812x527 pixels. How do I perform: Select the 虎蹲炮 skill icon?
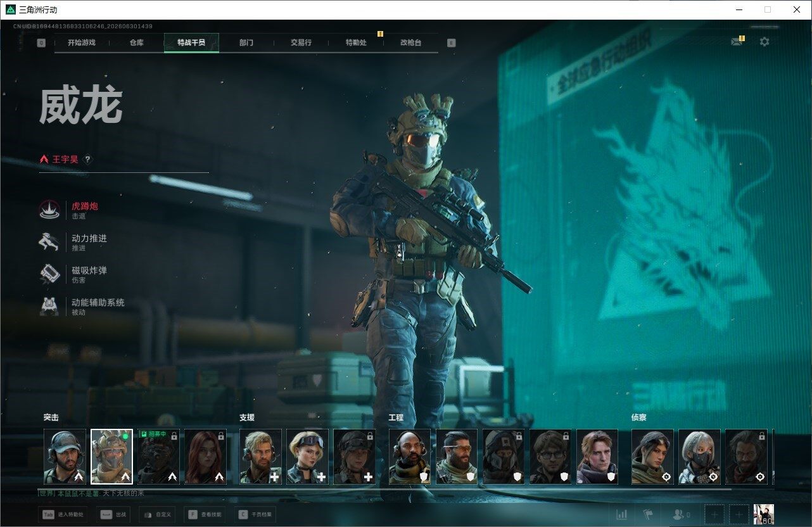tap(50, 210)
